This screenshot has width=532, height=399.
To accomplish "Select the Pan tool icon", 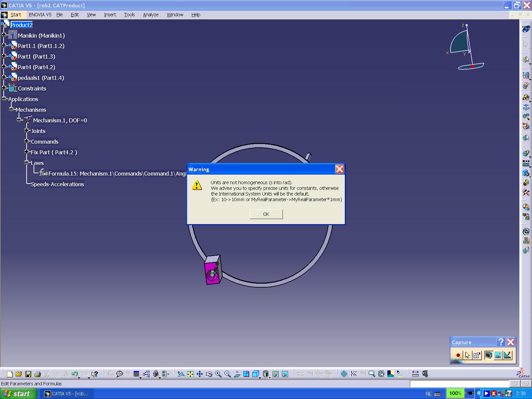I will (x=199, y=374).
